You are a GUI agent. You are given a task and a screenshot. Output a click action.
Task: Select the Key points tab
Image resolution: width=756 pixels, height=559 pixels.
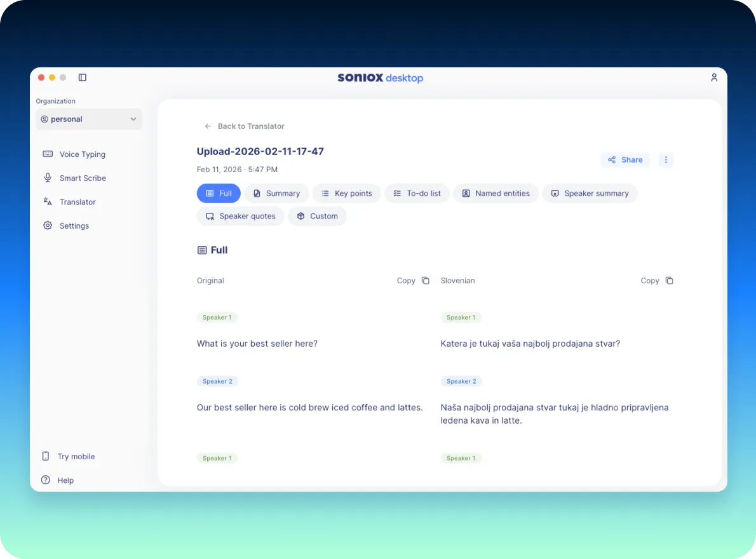[x=347, y=194]
